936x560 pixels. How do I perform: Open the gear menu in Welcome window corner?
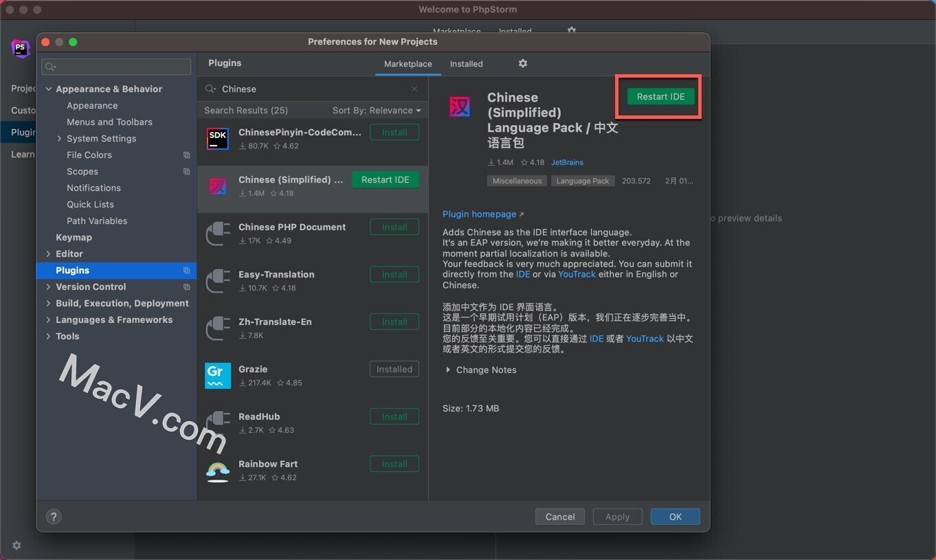[x=16, y=545]
